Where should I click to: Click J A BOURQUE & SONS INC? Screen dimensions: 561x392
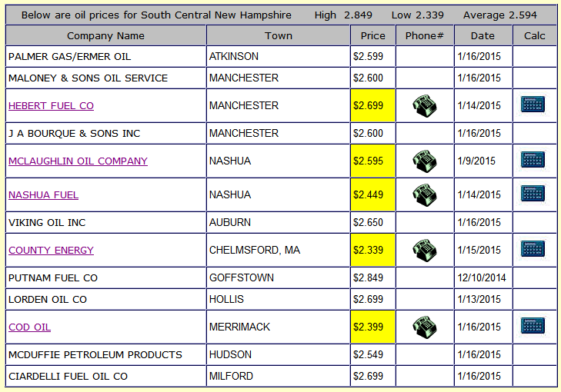pos(75,134)
